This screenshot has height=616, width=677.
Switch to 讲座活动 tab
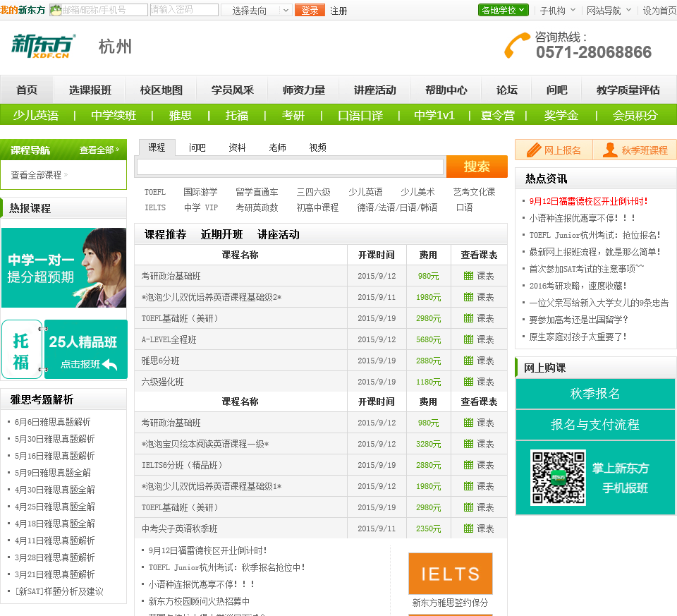(279, 234)
